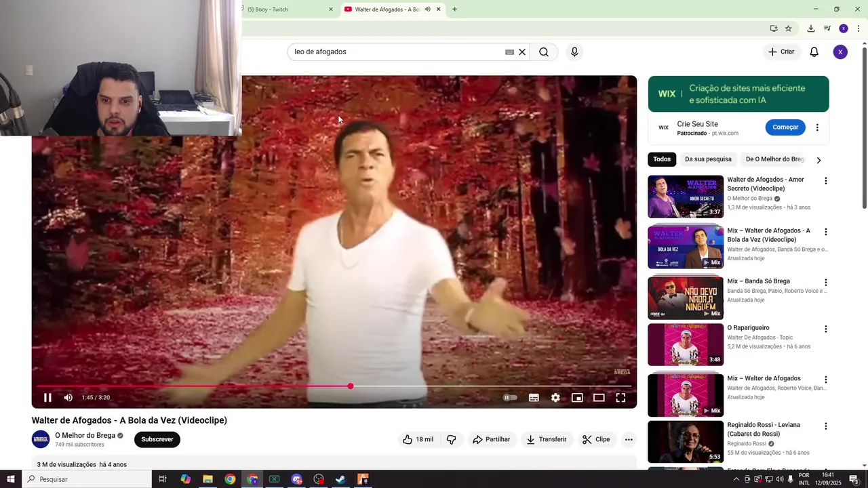868x488 pixels.
Task: Switch to miniplayer mode
Action: pyautogui.click(x=577, y=398)
